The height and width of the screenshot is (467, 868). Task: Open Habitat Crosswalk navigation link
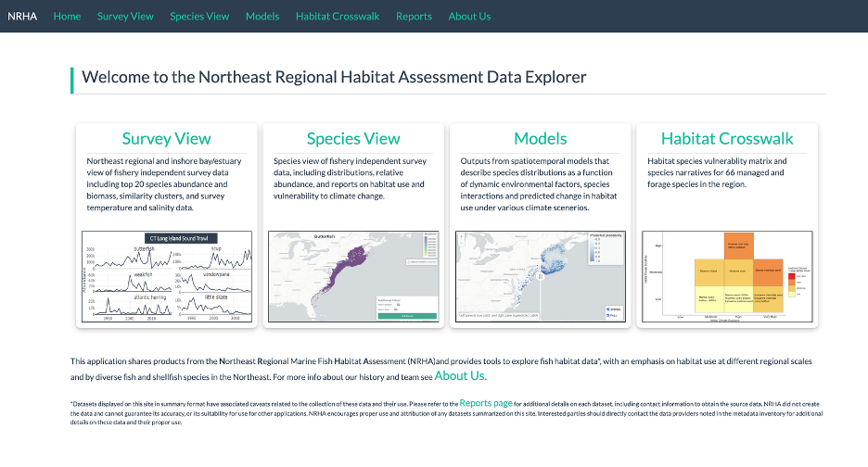click(x=338, y=16)
